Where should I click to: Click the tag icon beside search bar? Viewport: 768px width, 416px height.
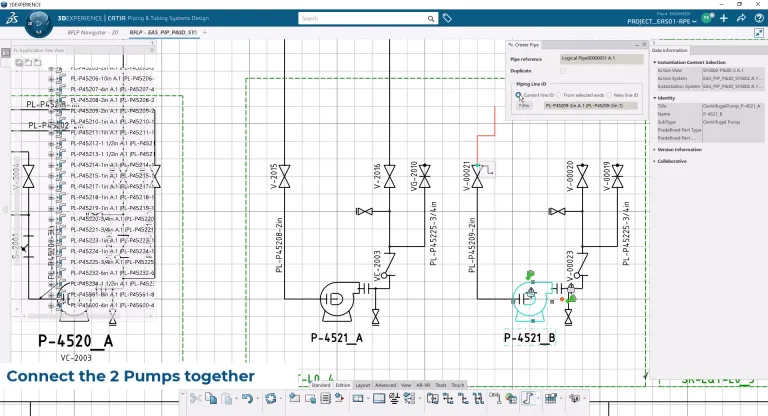[x=446, y=18]
